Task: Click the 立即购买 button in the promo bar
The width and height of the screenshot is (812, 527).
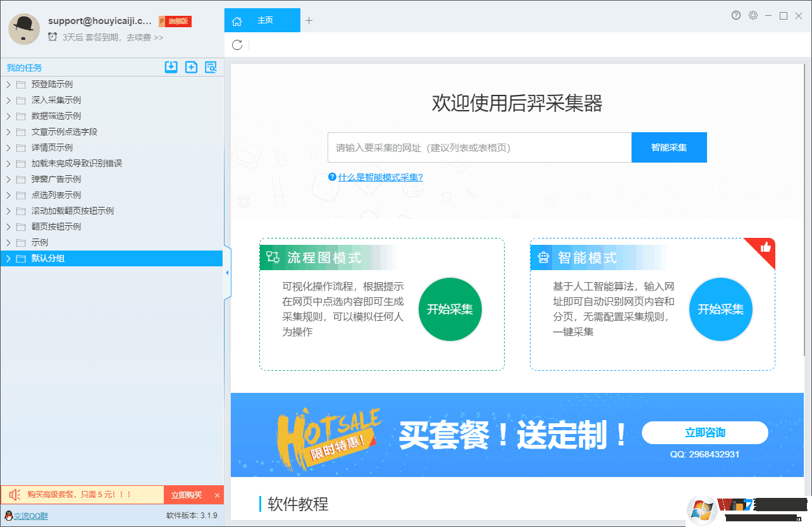Action: [x=187, y=495]
